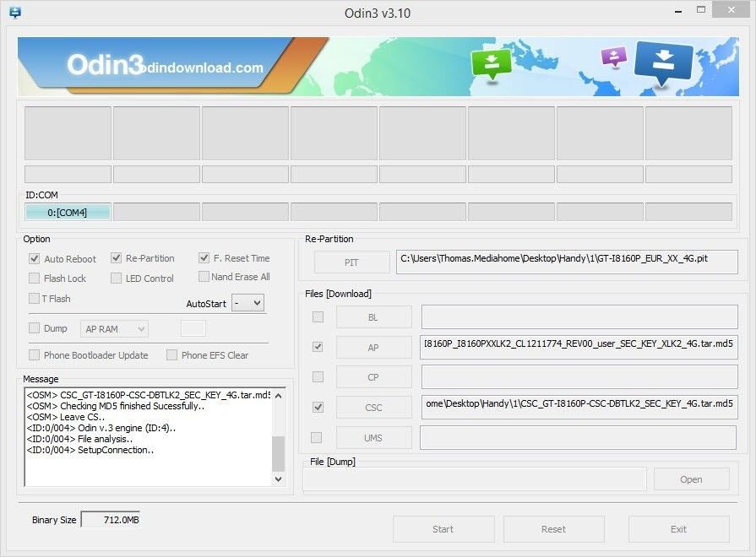Click the Exit button
Screen dimensions: 756x557
(678, 529)
